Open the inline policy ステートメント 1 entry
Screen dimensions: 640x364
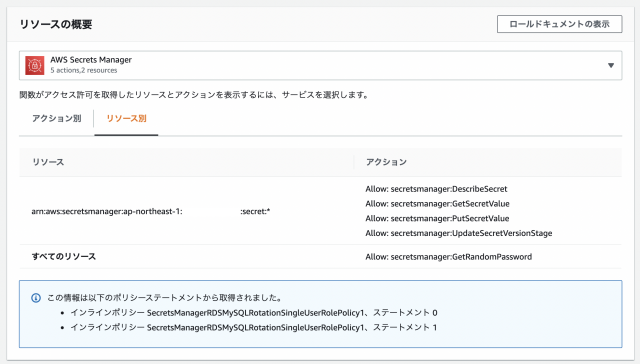point(253,327)
